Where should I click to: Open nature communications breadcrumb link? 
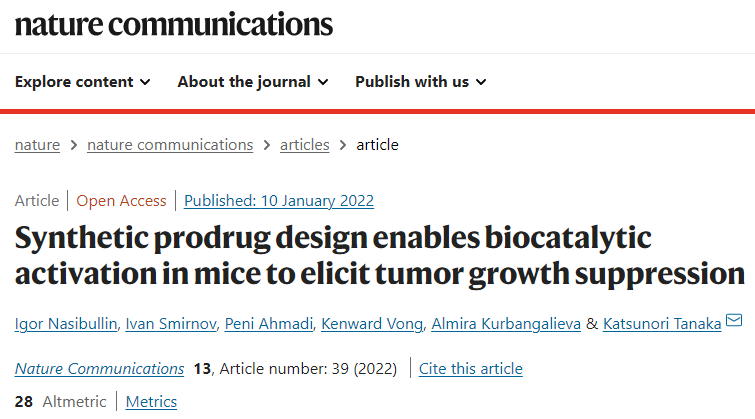point(170,145)
